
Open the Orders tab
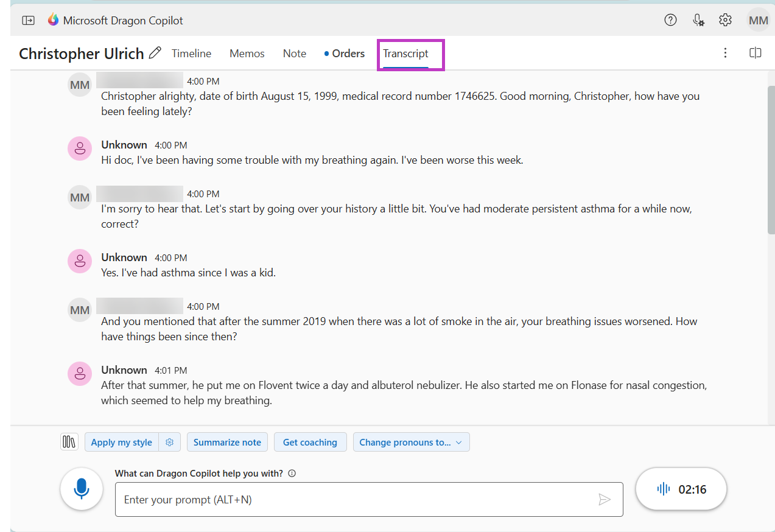[x=348, y=54]
